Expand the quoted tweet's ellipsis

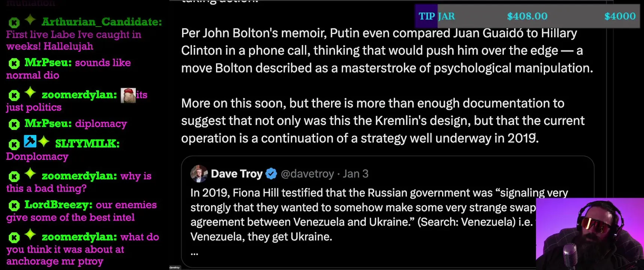194,253
